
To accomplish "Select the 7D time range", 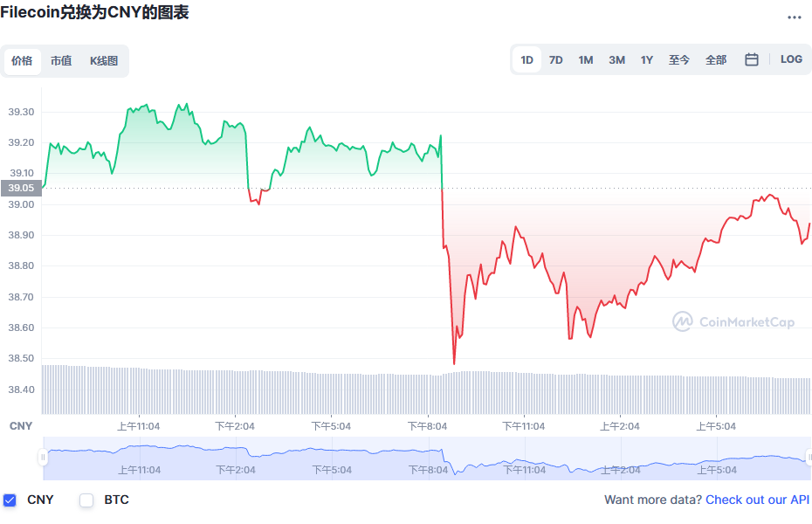I will [555, 60].
